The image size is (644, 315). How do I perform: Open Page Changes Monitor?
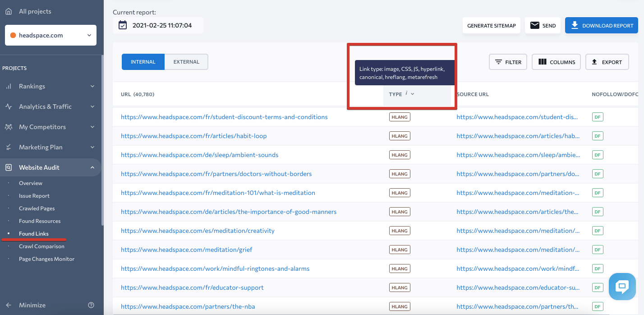pos(46,259)
